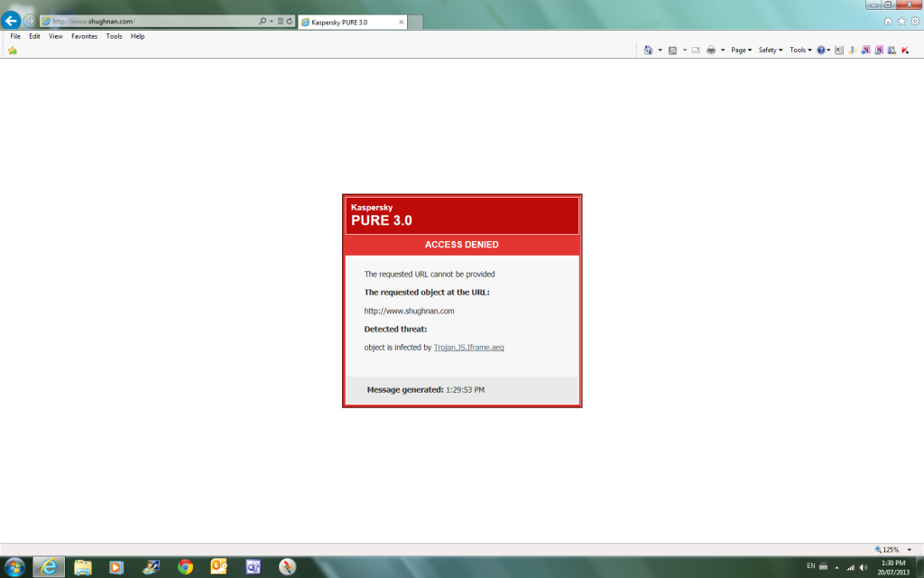Open the settings gear at top right
Image resolution: width=924 pixels, height=578 pixels.
tap(915, 22)
